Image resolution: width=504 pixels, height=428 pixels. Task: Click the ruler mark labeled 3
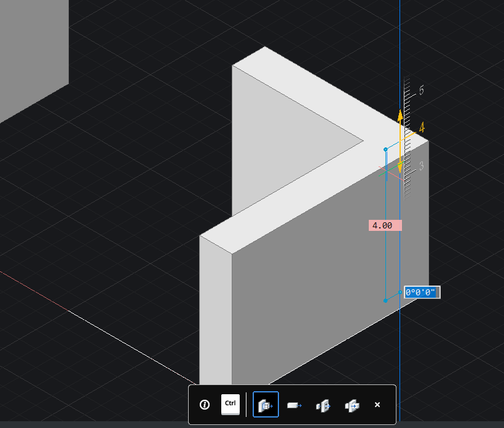422,166
